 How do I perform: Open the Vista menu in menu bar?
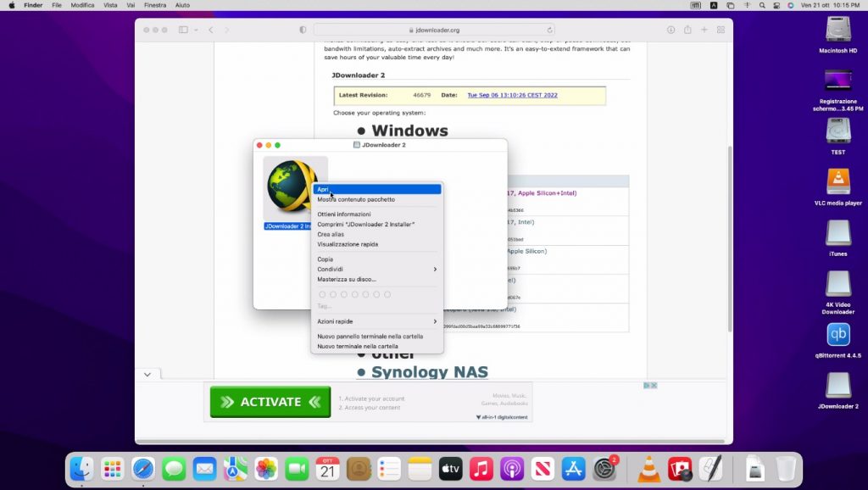click(110, 5)
